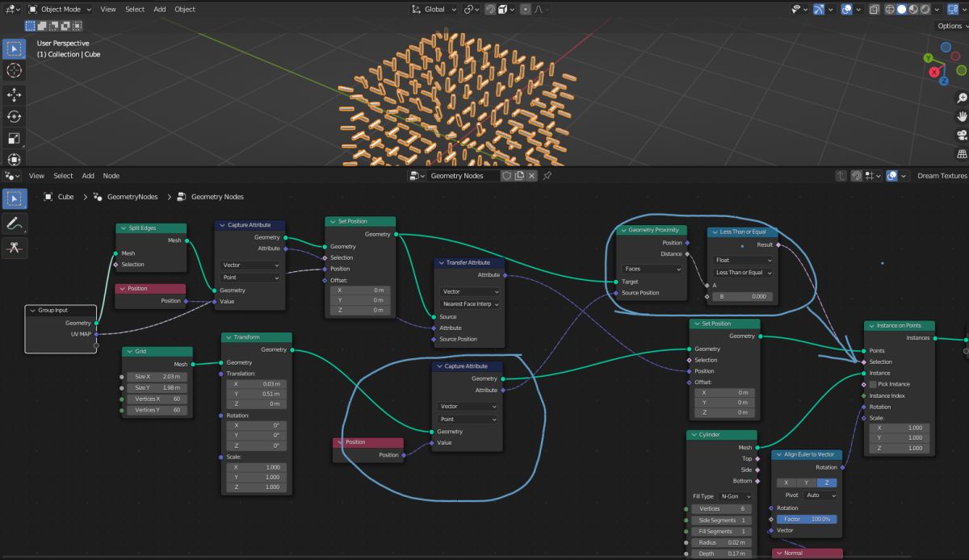Viewport: 969px width, 560px height.
Task: Select the node editor Select Box tool
Action: pyautogui.click(x=15, y=199)
